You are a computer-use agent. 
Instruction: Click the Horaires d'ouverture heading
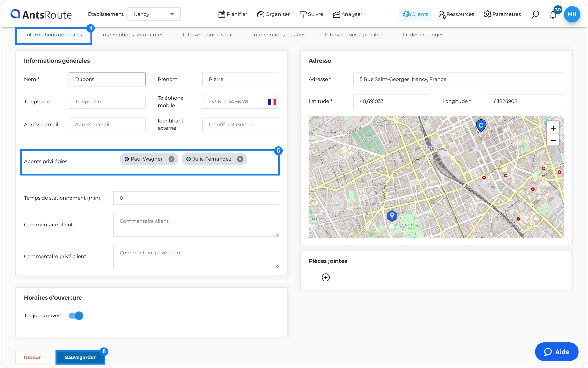pyautogui.click(x=53, y=298)
